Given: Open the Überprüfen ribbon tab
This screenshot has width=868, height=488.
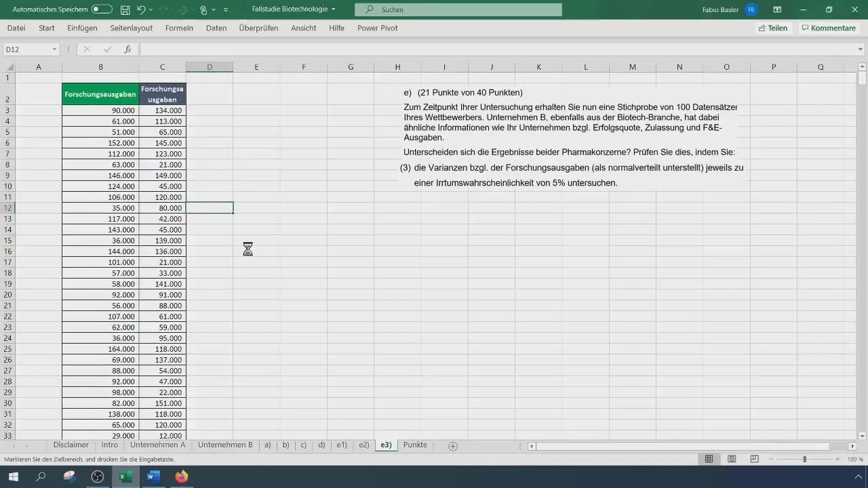Looking at the screenshot, I should pyautogui.click(x=258, y=28).
